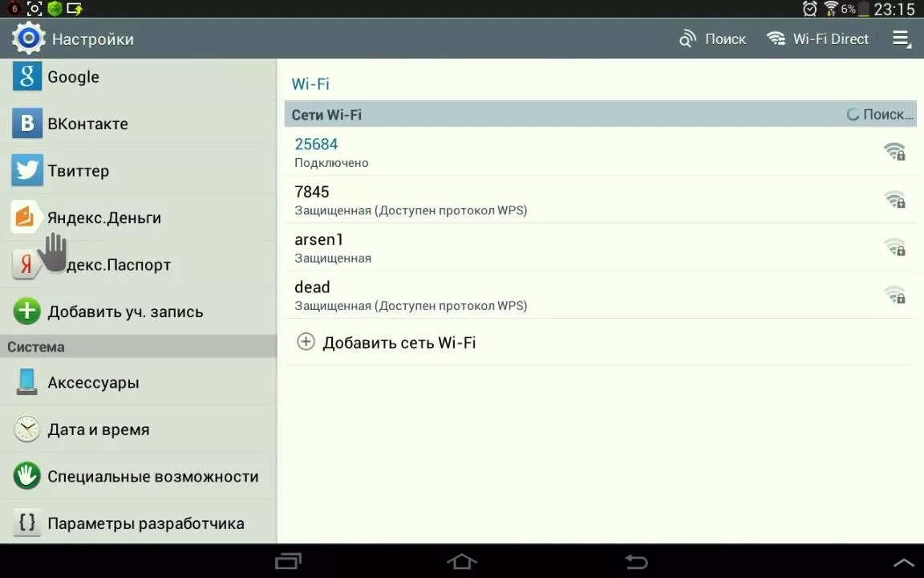The height and width of the screenshot is (578, 924).
Task: Open the Google accounts row
Action: click(x=139, y=77)
